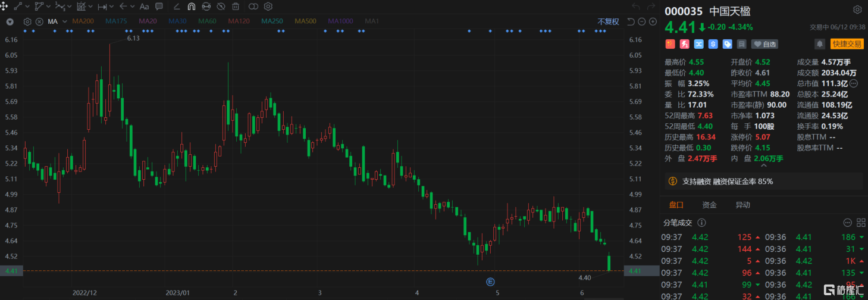Switch to the 资金 tab
The width and height of the screenshot is (868, 300).
tap(709, 205)
